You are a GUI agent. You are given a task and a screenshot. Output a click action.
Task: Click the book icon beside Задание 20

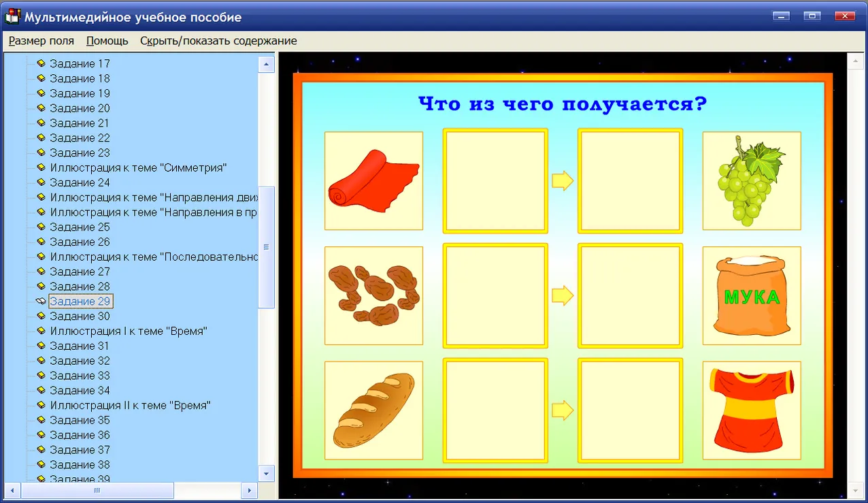click(x=41, y=108)
